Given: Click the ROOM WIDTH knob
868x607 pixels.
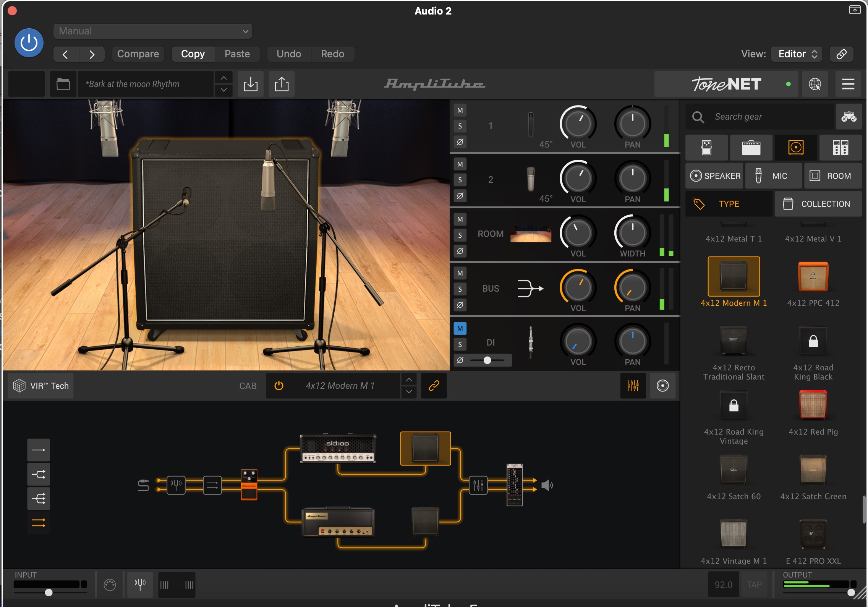Looking at the screenshot, I should (x=633, y=232).
